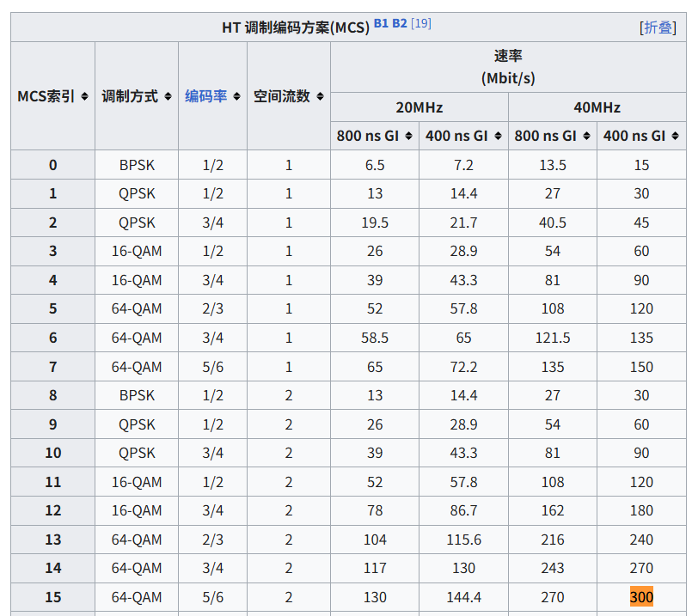The width and height of the screenshot is (692, 616).
Task: Select the 144.4 cell in row 15
Action: pyautogui.click(x=464, y=597)
